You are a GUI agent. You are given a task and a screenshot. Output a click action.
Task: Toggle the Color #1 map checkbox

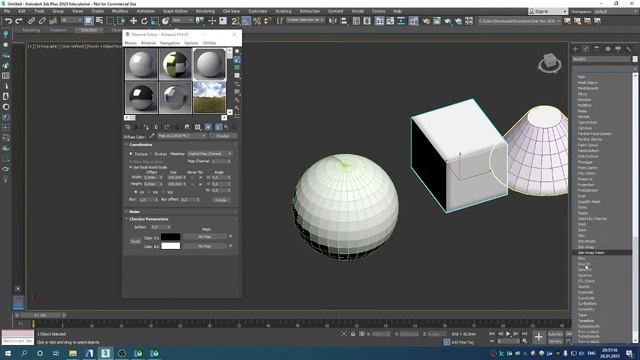[x=231, y=237]
